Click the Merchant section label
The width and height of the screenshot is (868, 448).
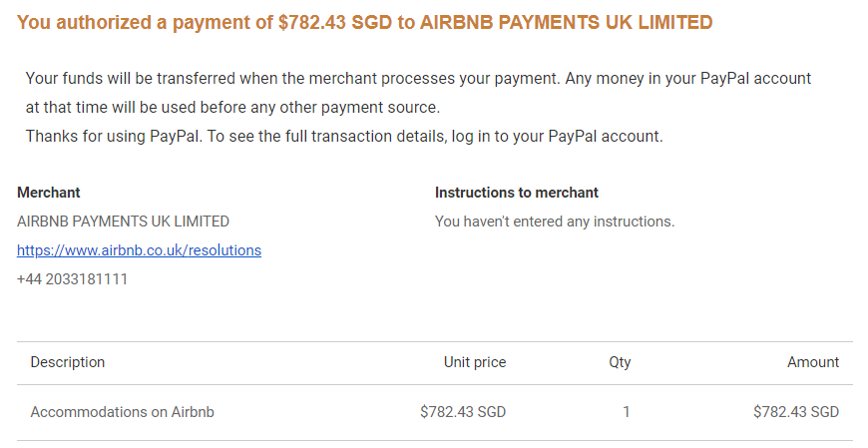(x=49, y=193)
